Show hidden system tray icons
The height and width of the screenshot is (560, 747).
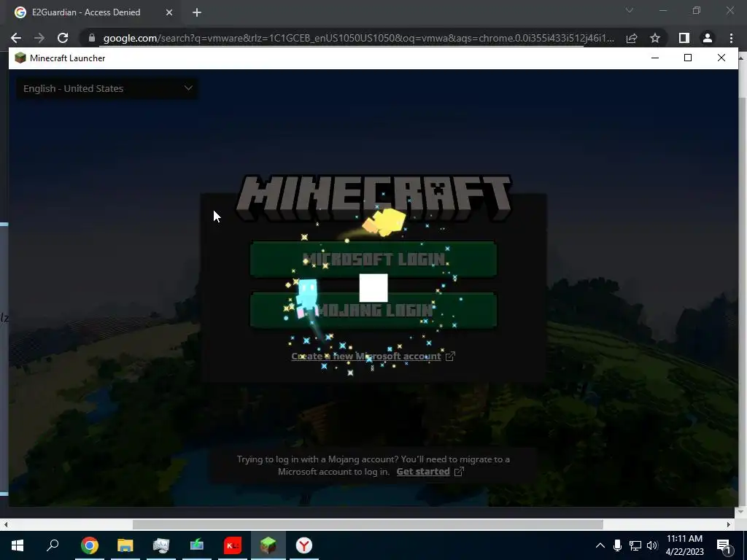600,545
